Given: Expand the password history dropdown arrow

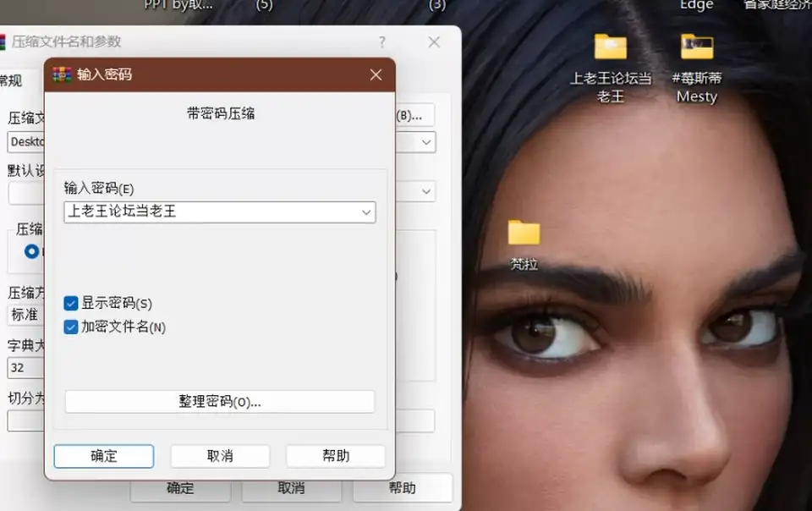Looking at the screenshot, I should 366,212.
